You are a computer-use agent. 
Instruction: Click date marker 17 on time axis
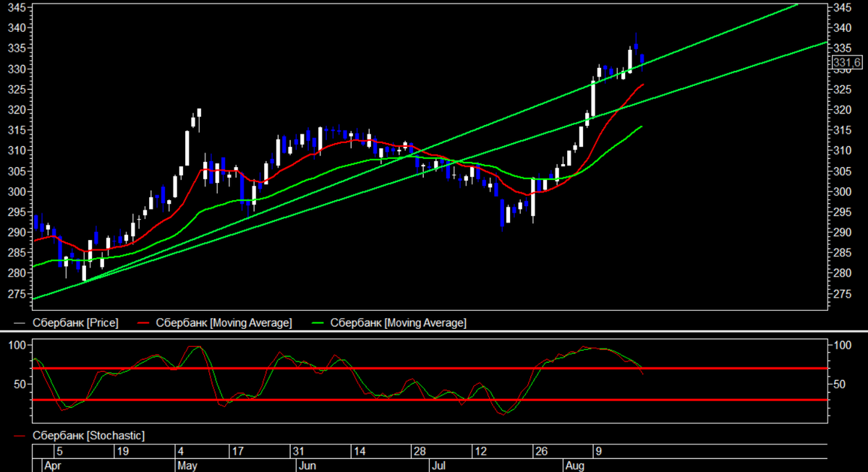pyautogui.click(x=237, y=452)
